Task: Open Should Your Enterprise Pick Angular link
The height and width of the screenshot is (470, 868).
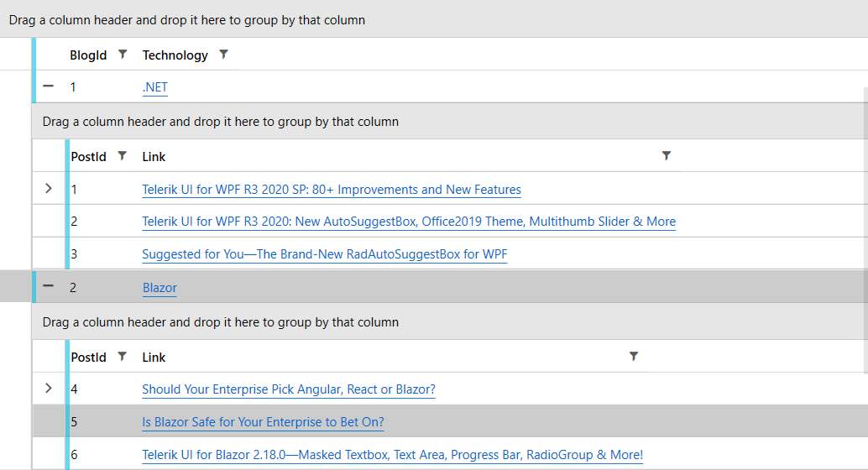Action: pos(289,389)
